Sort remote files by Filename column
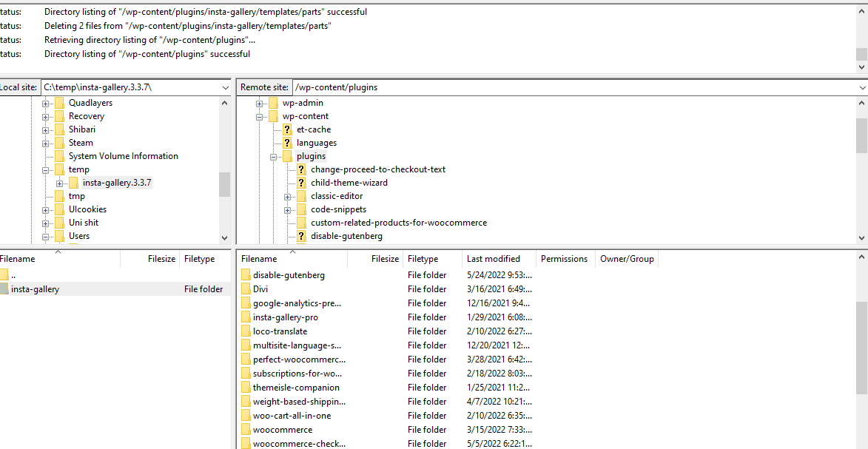Image resolution: width=868 pixels, height=449 pixels. coord(292,259)
